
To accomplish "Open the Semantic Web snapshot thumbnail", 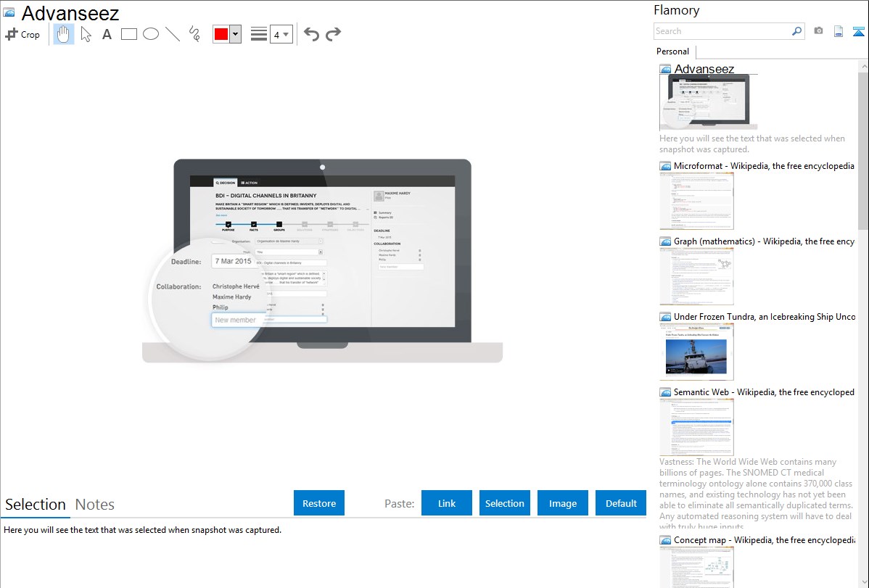I will click(696, 427).
